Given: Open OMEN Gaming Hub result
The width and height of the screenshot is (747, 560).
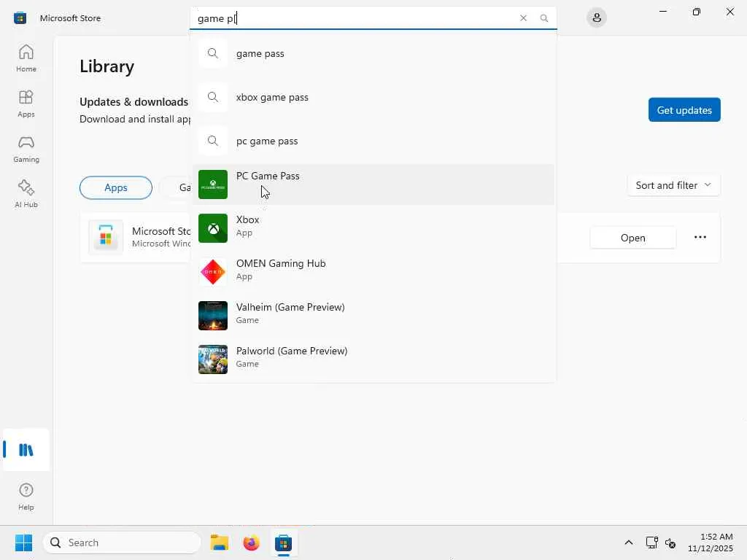Looking at the screenshot, I should pyautogui.click(x=373, y=272).
